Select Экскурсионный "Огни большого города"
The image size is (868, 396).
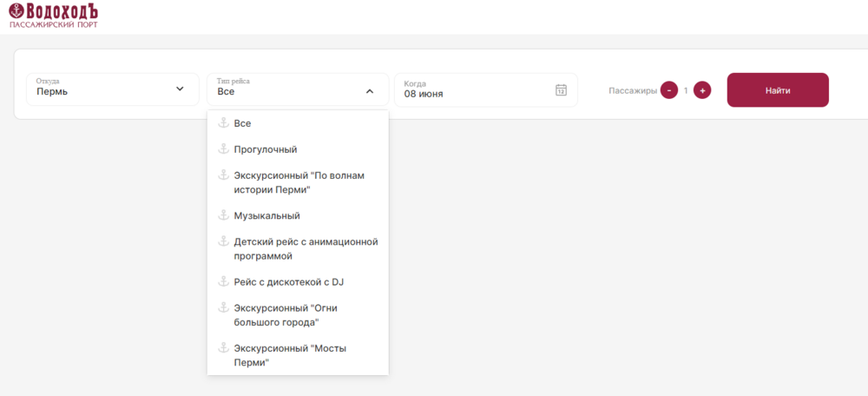298,314
